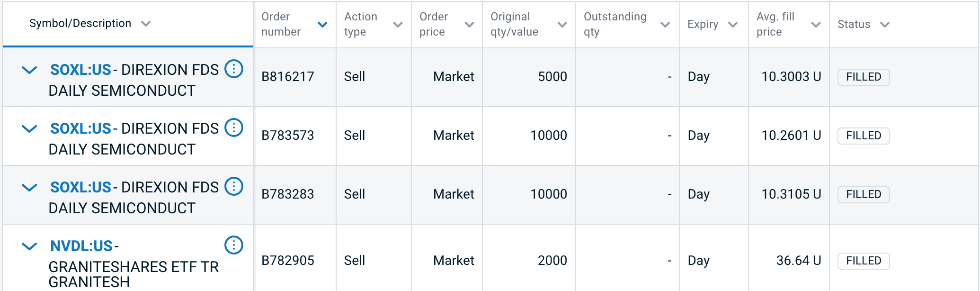Expand the NVDL:US row chevron

(29, 246)
